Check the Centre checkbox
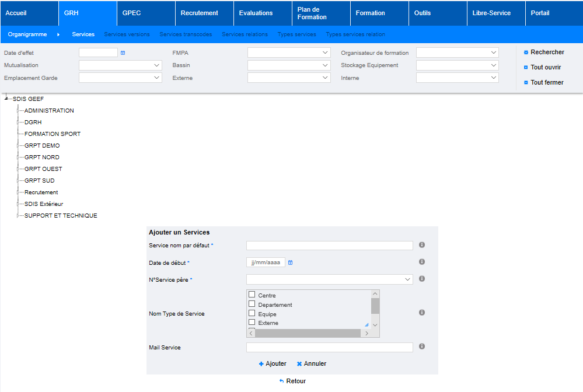Image resolution: width=583 pixels, height=392 pixels. (x=252, y=295)
